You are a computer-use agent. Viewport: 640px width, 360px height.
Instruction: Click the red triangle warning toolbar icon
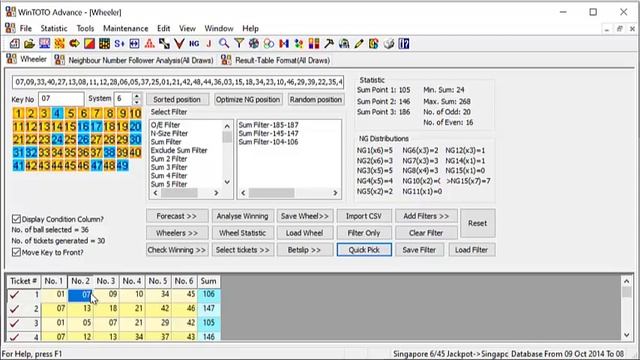click(149, 44)
